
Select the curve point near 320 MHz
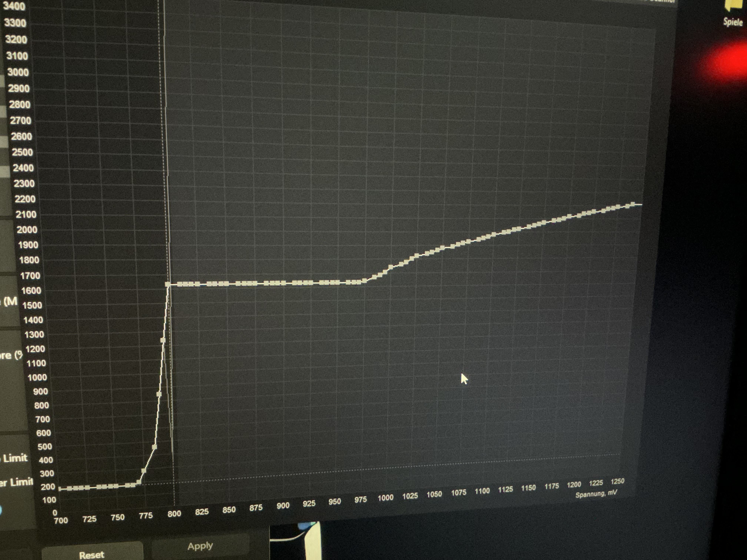144,471
